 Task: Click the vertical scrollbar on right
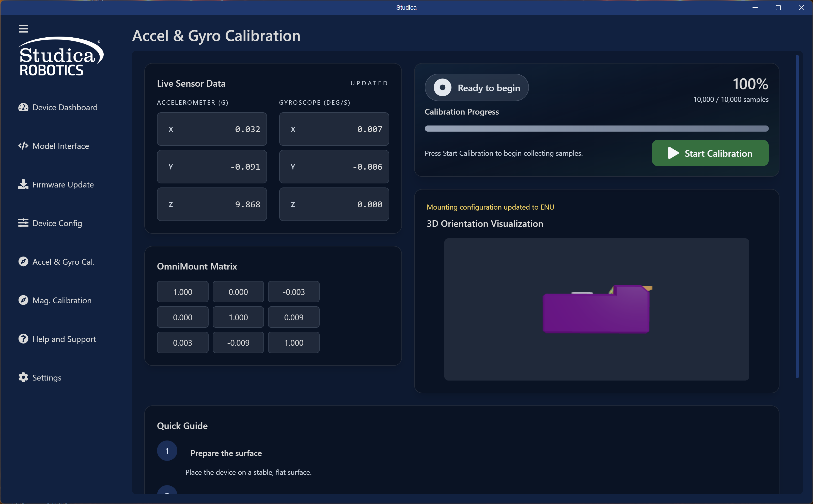pyautogui.click(x=797, y=217)
